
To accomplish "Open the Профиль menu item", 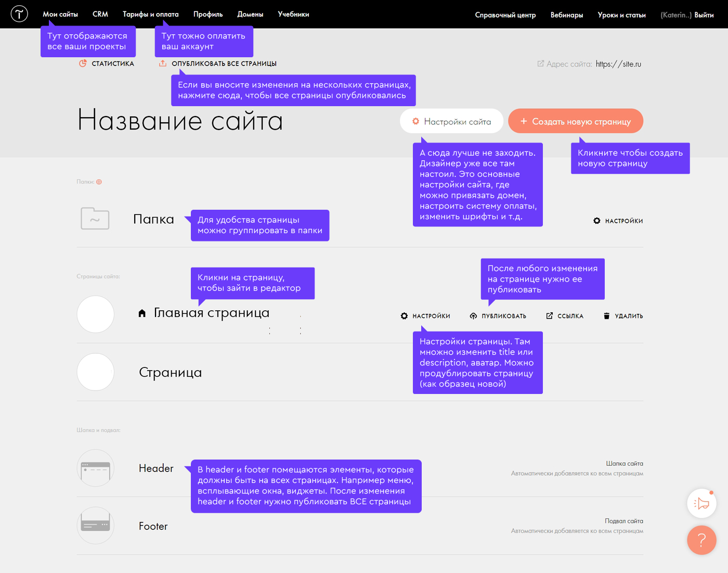I will (x=208, y=15).
